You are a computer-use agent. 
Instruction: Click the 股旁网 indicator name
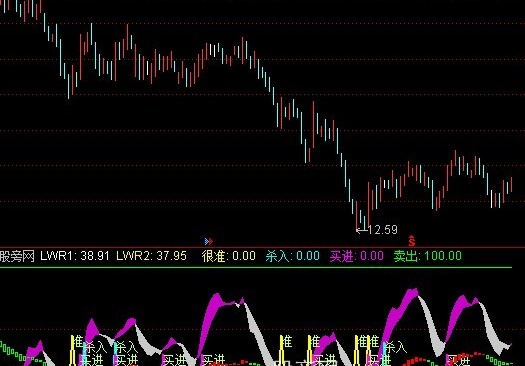17,256
